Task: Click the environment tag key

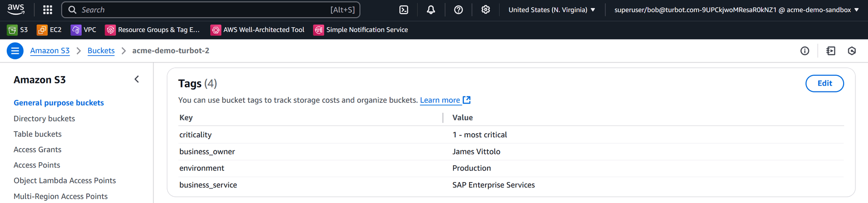Action: point(202,168)
